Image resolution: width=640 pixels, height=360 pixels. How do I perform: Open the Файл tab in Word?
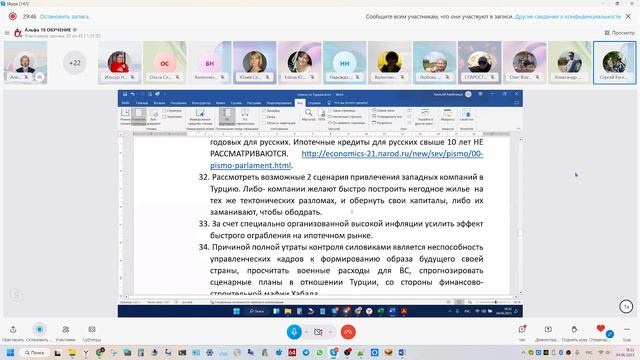pos(125,103)
